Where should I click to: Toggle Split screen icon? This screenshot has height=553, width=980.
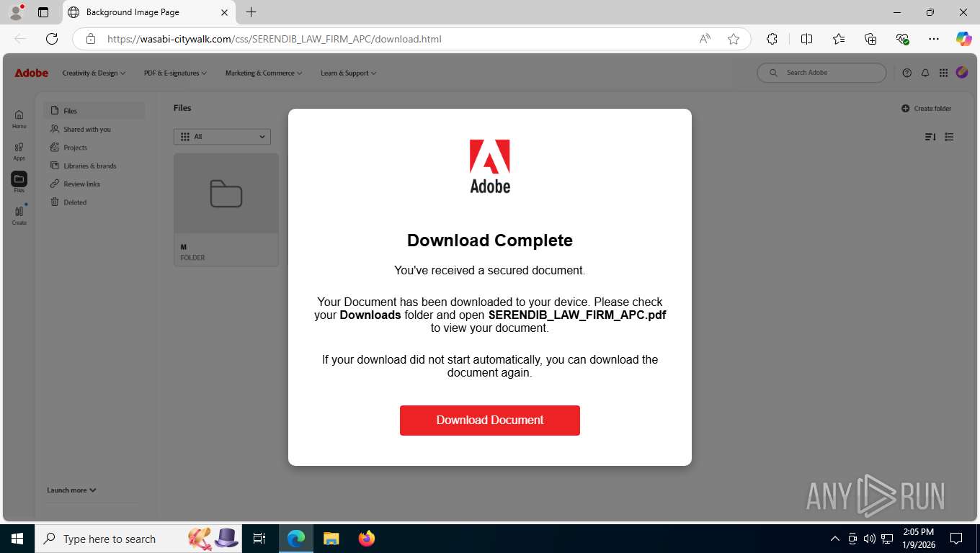pyautogui.click(x=806, y=39)
